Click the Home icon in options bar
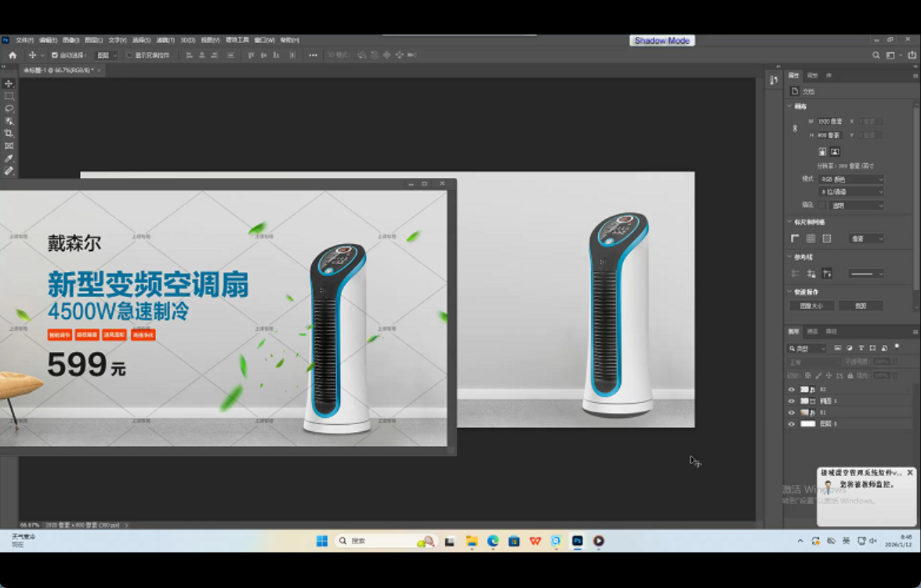The image size is (921, 588). coord(13,56)
